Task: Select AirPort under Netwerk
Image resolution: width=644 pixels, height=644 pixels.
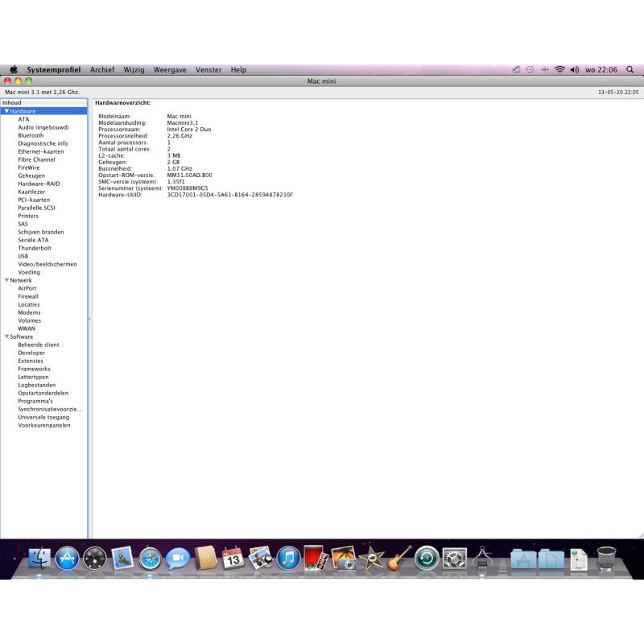Action: pyautogui.click(x=27, y=288)
